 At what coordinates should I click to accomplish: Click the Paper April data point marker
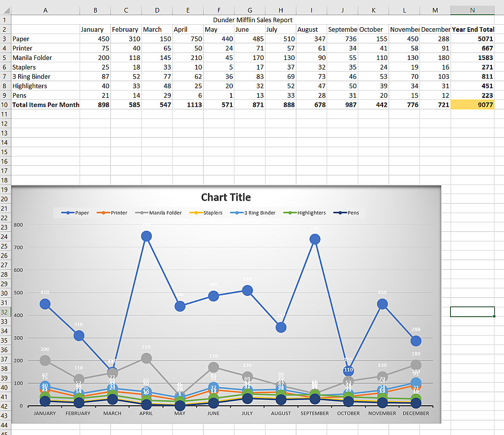click(146, 236)
